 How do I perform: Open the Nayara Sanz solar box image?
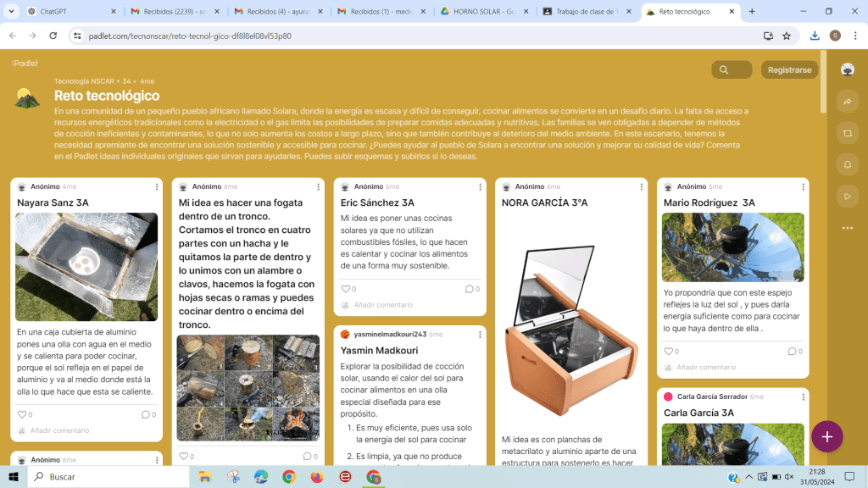point(86,267)
